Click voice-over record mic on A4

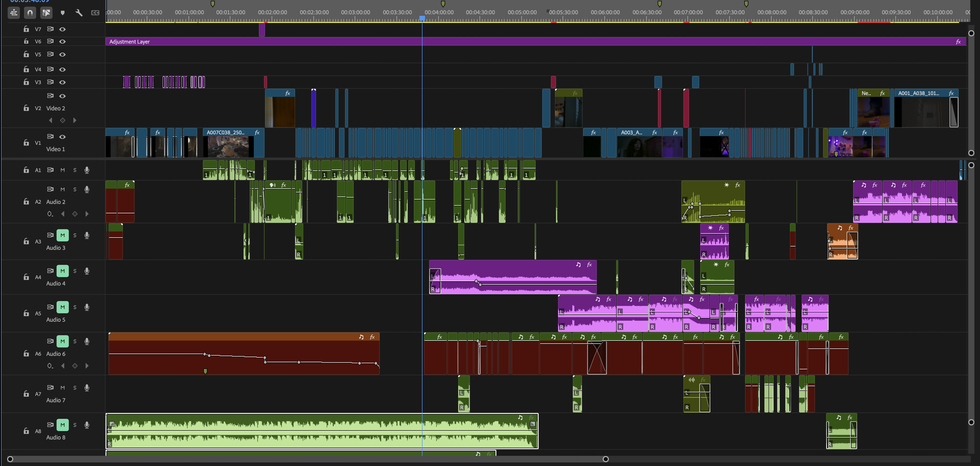(x=87, y=271)
